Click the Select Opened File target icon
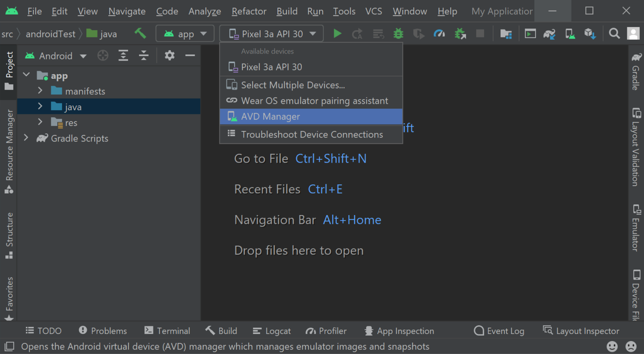Viewport: 644px width, 354px height. [x=103, y=56]
